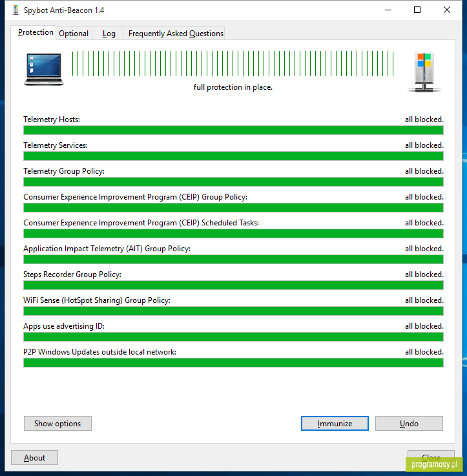
Task: Click 'all blocked.' status for Steps Recorder
Action: (x=424, y=274)
